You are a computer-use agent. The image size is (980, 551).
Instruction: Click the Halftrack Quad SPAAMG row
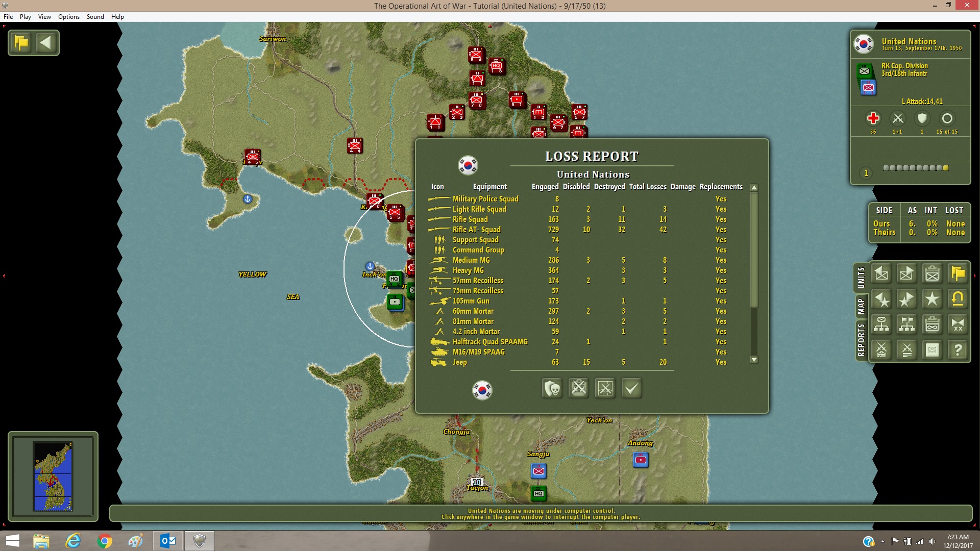pos(585,342)
